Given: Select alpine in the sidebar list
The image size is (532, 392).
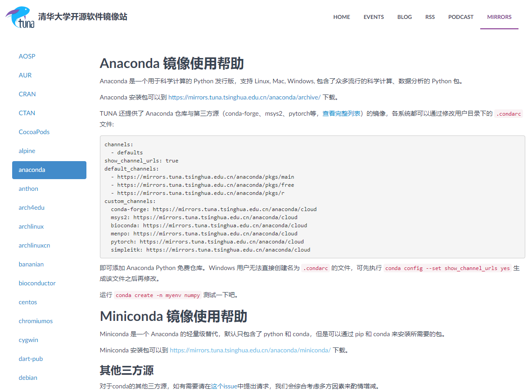Looking at the screenshot, I should (27, 151).
